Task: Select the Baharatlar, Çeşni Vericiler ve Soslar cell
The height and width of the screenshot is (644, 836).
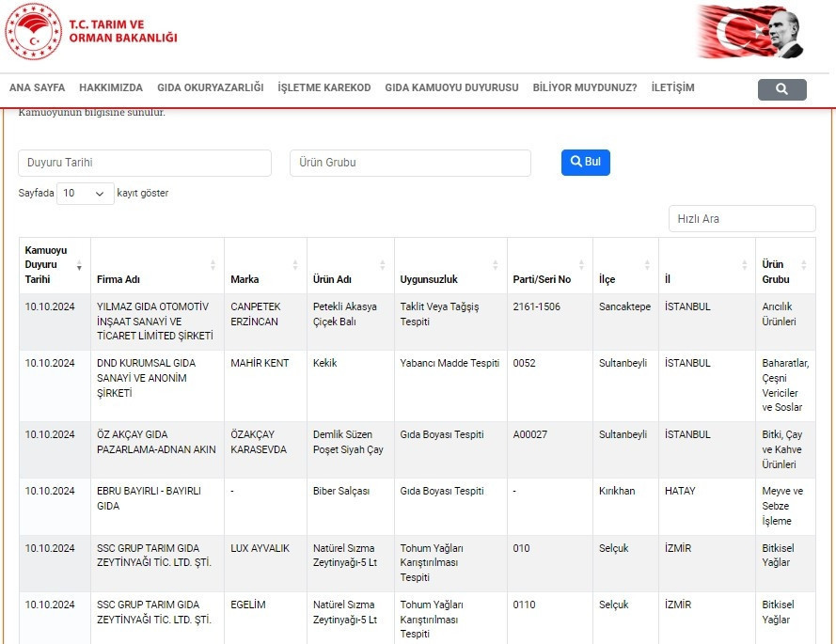Action: 785,385
